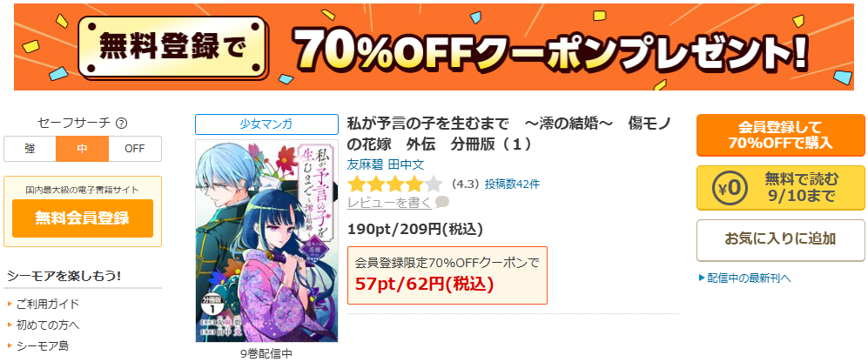Click 会員登録して70%OFFで購入 button
This screenshot has width=868, height=362.
[x=781, y=135]
